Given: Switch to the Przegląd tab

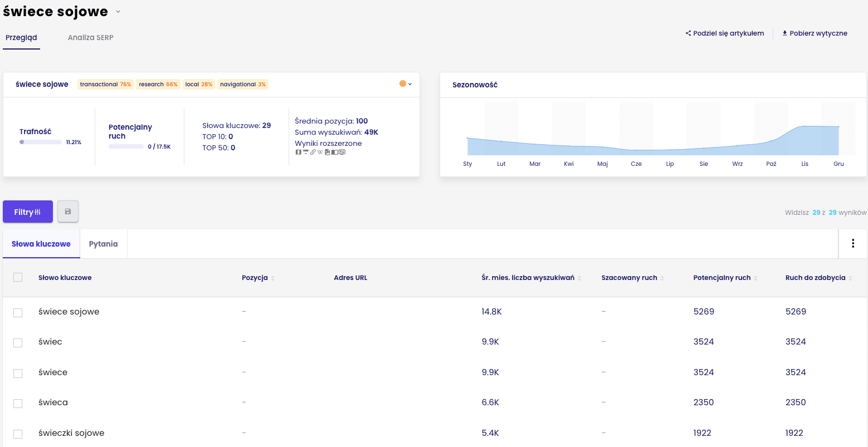Looking at the screenshot, I should tap(21, 38).
